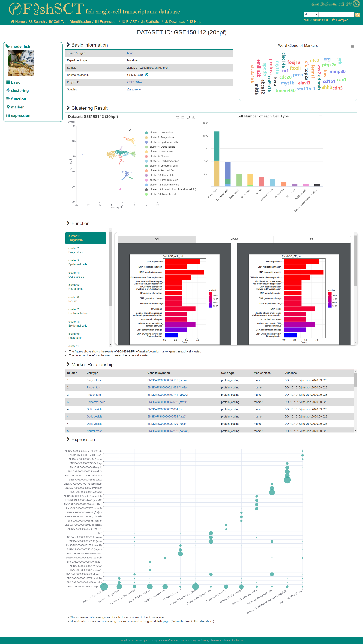The height and width of the screenshot is (644, 363).
Task: Click the orange search magnifier button
Action: tap(357, 15)
